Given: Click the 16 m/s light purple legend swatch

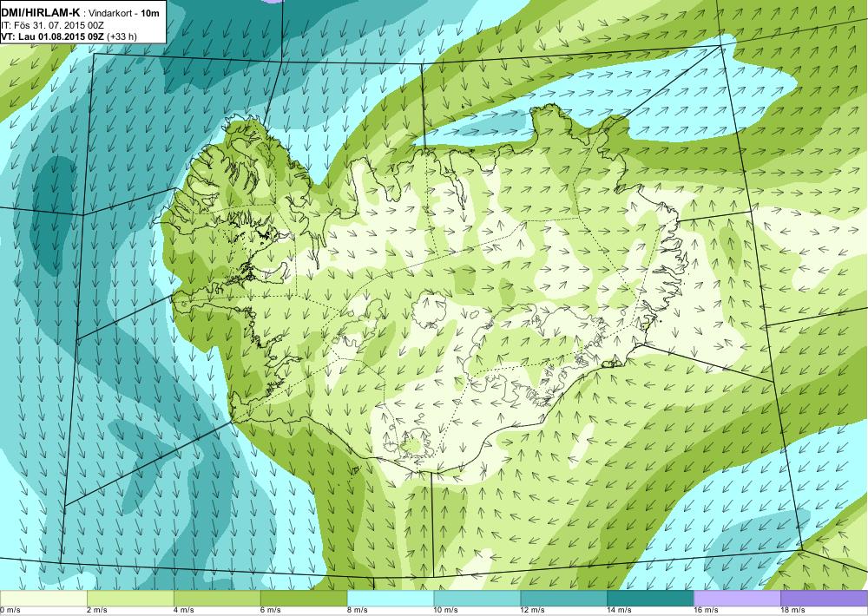Looking at the screenshot, I should pyautogui.click(x=737, y=599).
